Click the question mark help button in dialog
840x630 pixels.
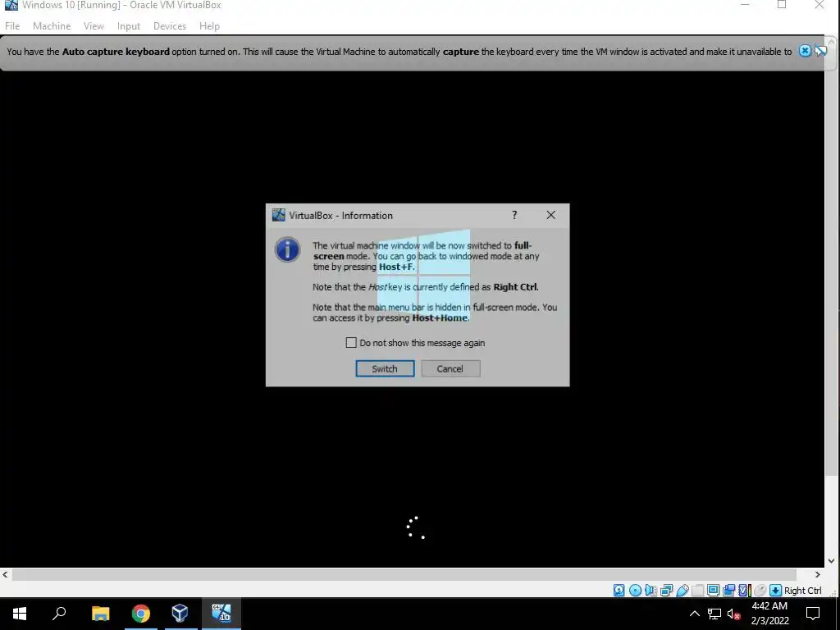(x=514, y=215)
